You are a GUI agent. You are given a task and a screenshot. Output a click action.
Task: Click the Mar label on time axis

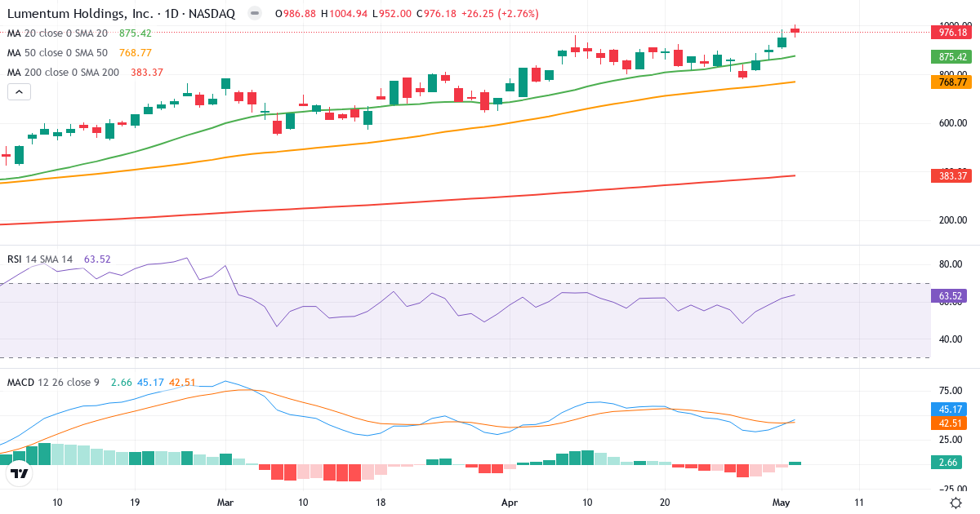point(225,504)
